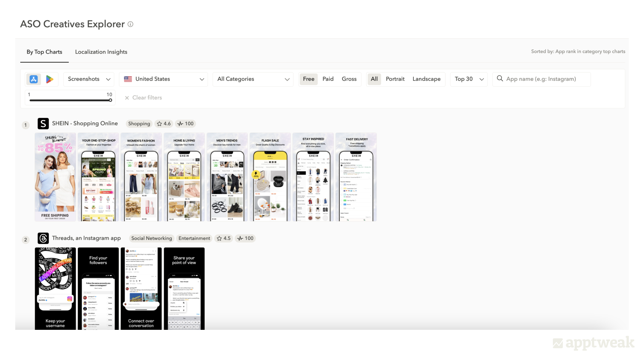This screenshot has width=644, height=358.
Task: Click the rank number 1 badge
Action: 26,125
